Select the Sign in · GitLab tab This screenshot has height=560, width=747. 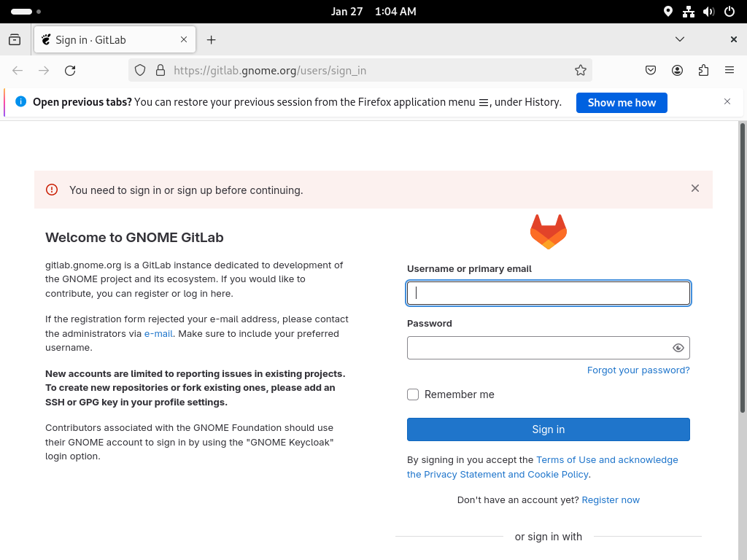(115, 40)
